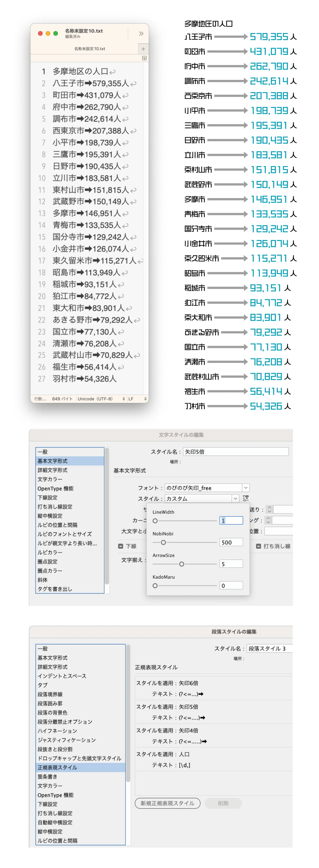Click the font style size icon beside カスタム
The image size is (319, 868).
click(x=246, y=498)
